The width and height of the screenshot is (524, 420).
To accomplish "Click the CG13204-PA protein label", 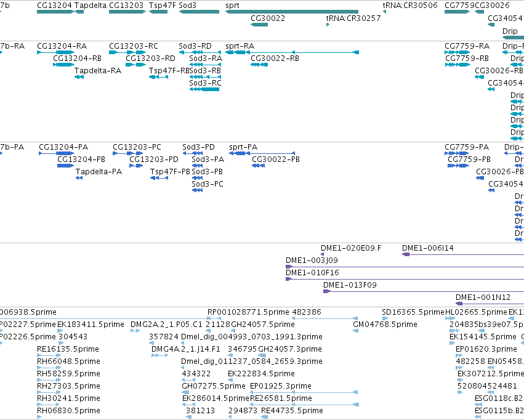I will pyautogui.click(x=63, y=147).
